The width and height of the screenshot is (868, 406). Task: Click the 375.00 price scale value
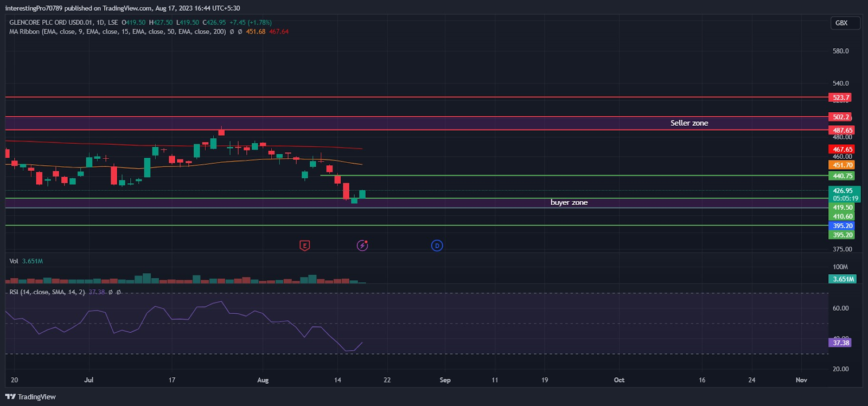tap(843, 249)
